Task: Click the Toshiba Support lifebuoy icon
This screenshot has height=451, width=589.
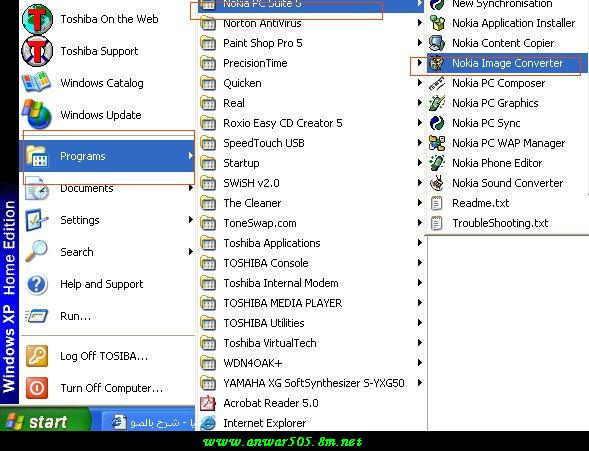Action: pos(37,51)
